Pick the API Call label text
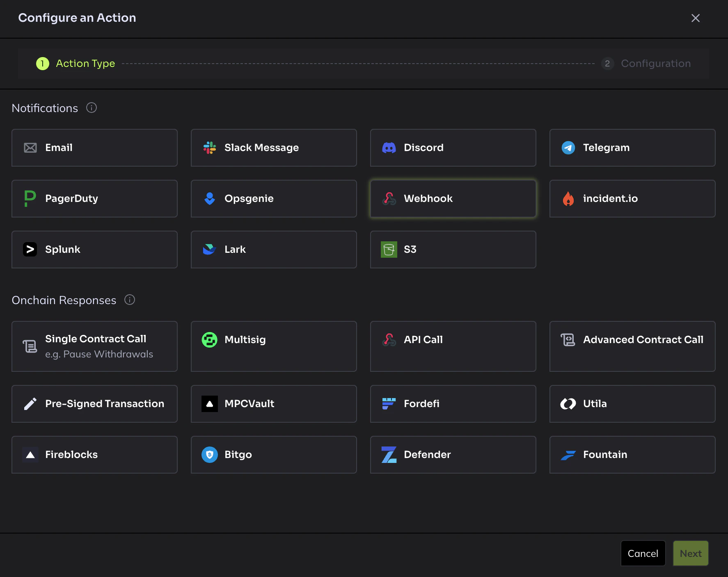 (423, 340)
